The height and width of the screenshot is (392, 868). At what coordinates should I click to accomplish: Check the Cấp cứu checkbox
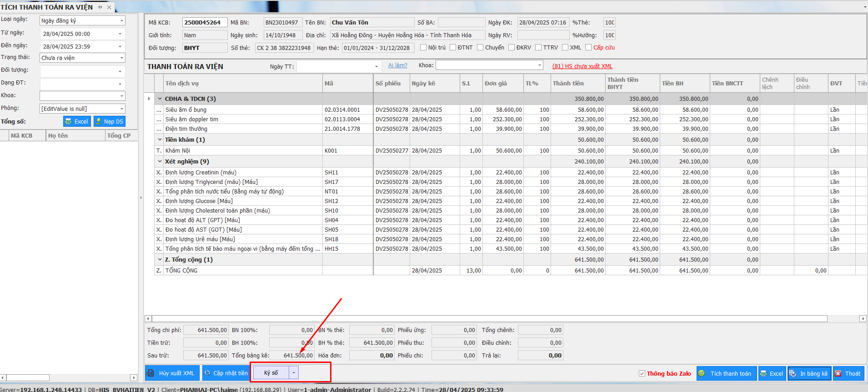click(x=588, y=48)
